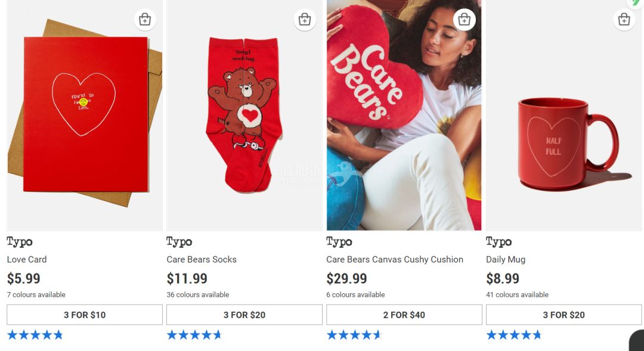
Task: Click 3 FOR $20 under Care Bears Socks
Action: [244, 315]
